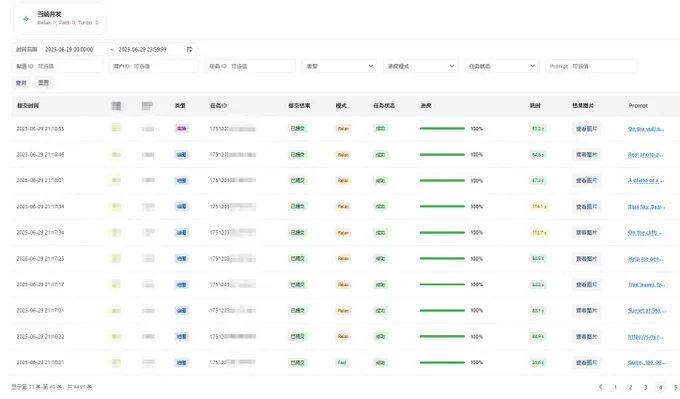This screenshot has width=680, height=399.
Task: Go to page 3
Action: pyautogui.click(x=646, y=387)
